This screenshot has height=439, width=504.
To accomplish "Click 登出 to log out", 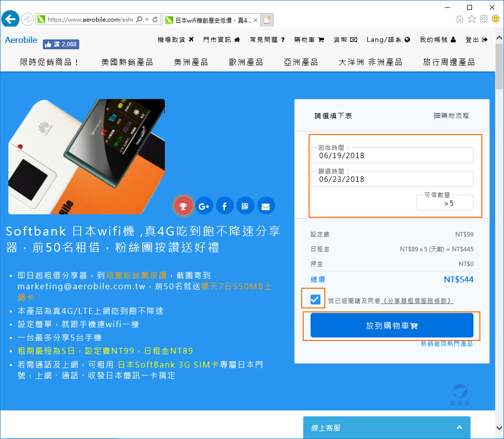I will [x=476, y=39].
